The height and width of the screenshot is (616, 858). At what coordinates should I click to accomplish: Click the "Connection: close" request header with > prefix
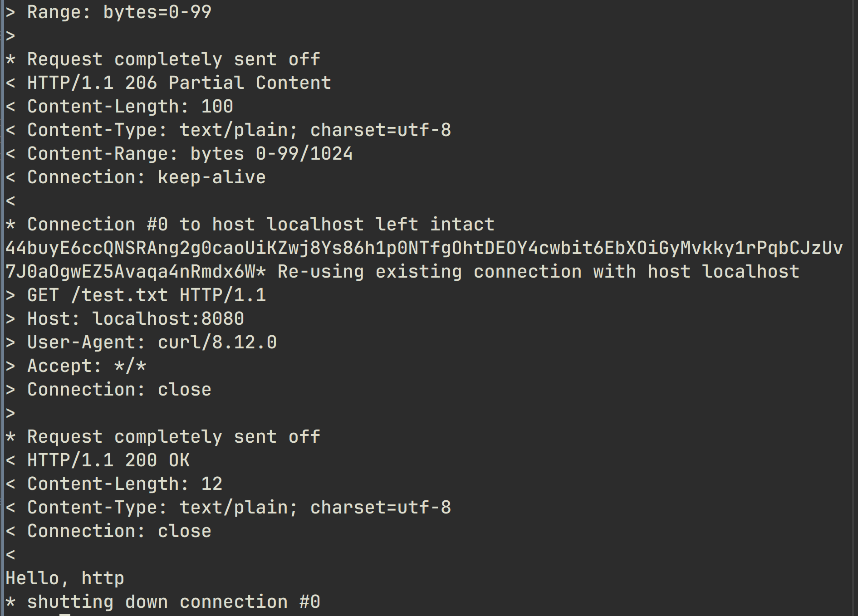(119, 390)
